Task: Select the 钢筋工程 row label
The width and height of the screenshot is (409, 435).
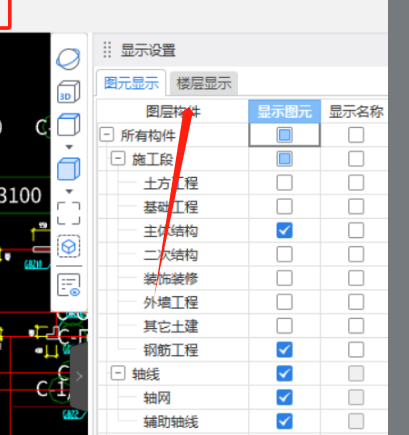Action: click(x=171, y=350)
